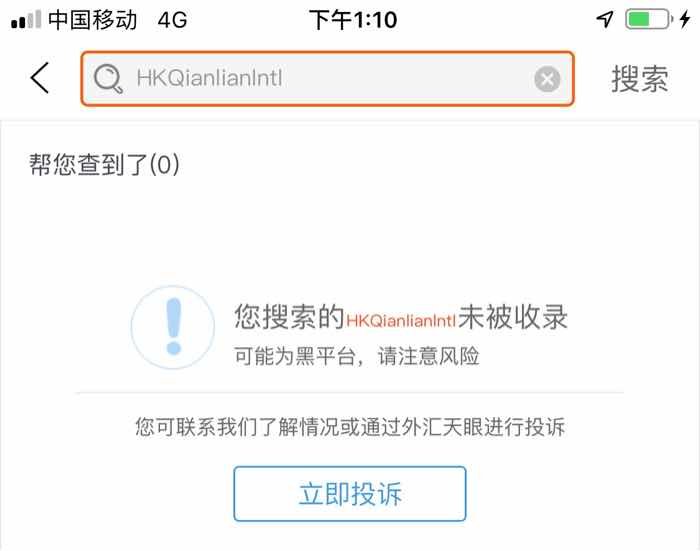Tap the 下午1:10 clock in status bar
Viewport: 700px width, 551px height.
353,20
